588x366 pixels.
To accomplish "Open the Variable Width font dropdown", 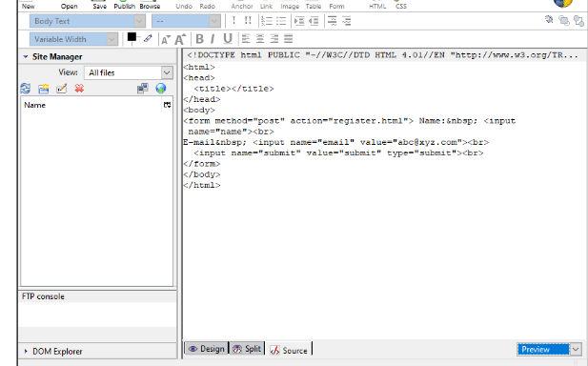I will [x=74, y=39].
